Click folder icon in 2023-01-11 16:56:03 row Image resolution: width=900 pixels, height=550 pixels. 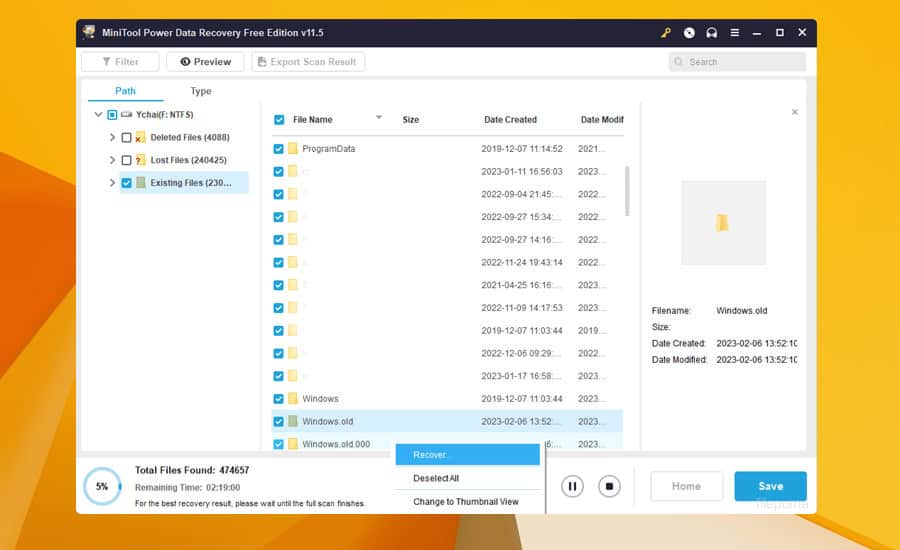(x=293, y=171)
